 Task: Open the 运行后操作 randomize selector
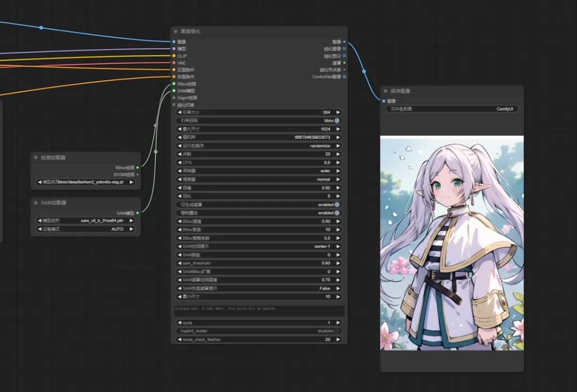coord(259,146)
